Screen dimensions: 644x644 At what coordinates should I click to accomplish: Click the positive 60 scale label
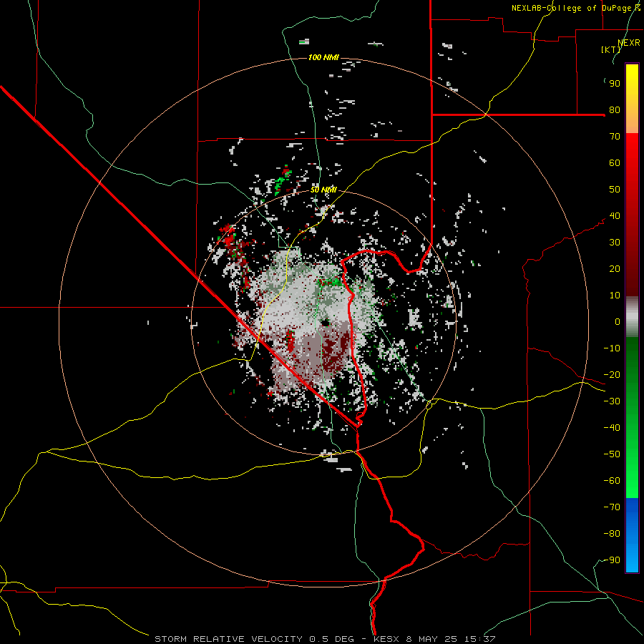(x=615, y=162)
